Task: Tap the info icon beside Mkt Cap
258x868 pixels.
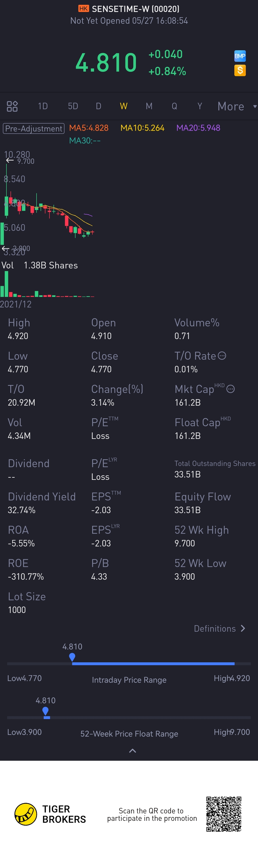Action: [231, 389]
